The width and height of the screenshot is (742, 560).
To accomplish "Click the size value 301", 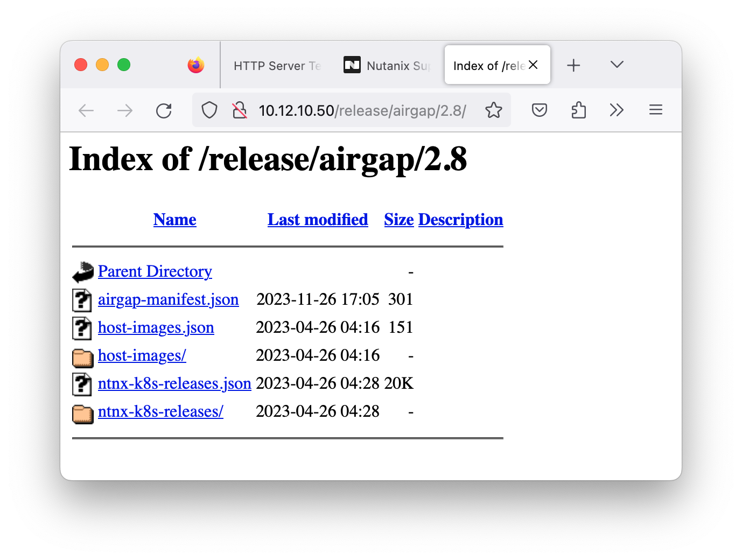I will click(401, 299).
